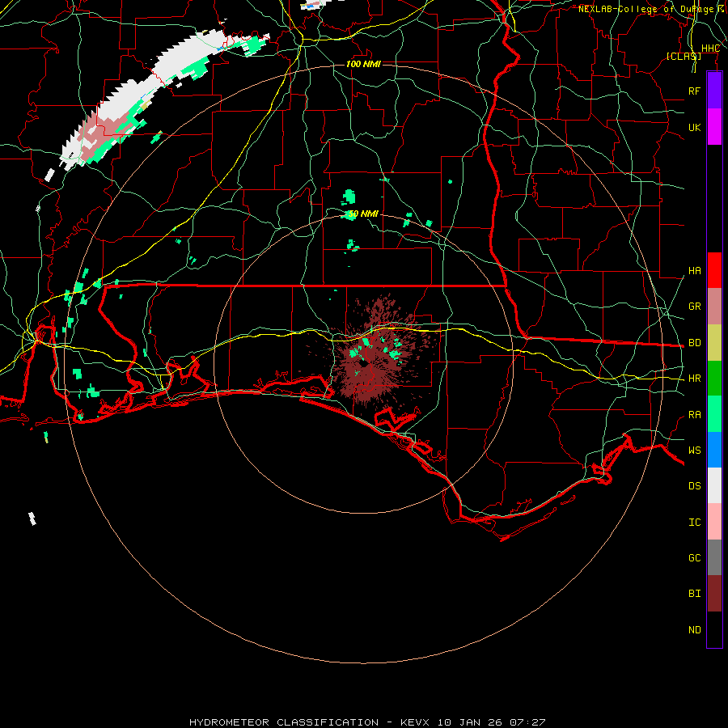The height and width of the screenshot is (728, 728).
Task: Select the GC gray legend swatch
Action: pyautogui.click(x=714, y=557)
